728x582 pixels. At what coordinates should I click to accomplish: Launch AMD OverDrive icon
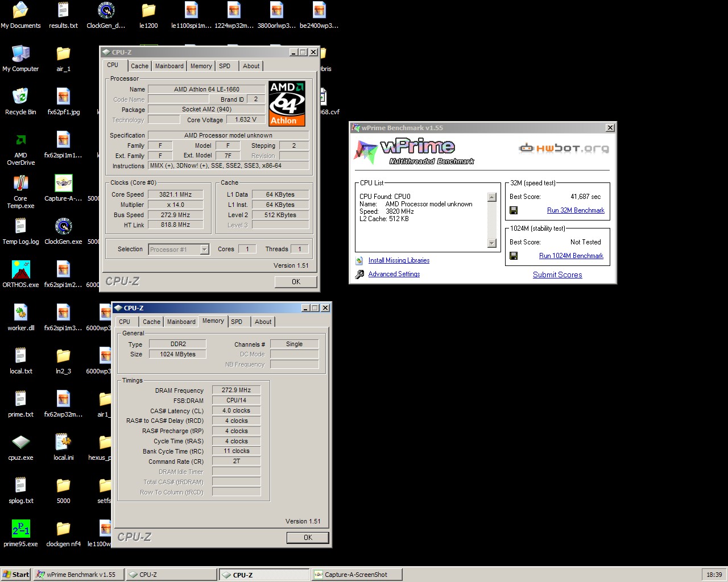click(20, 149)
